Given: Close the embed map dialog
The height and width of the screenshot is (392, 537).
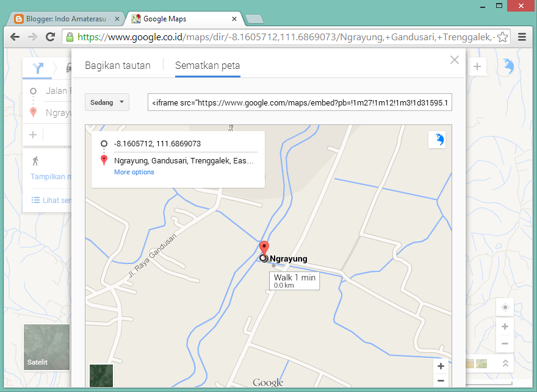Looking at the screenshot, I should [455, 60].
